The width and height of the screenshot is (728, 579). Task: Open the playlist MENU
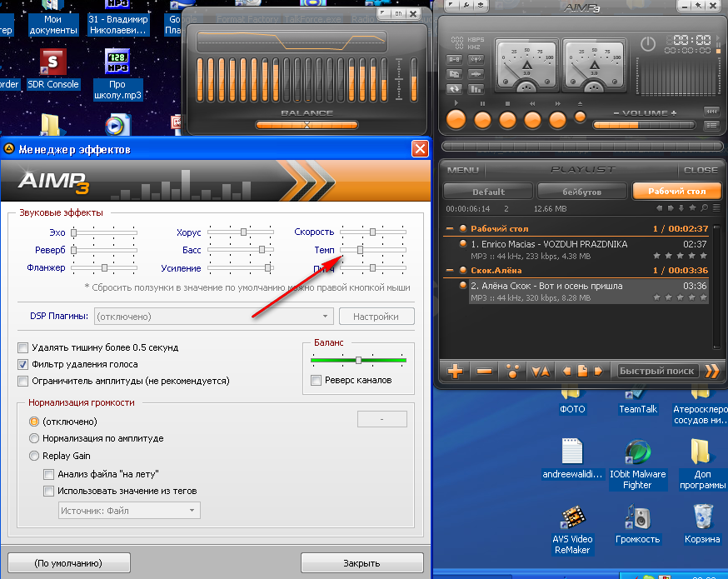462,170
